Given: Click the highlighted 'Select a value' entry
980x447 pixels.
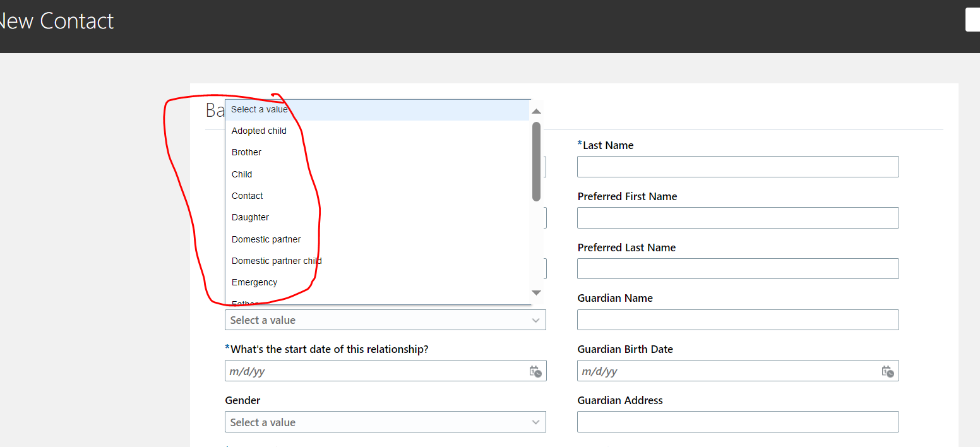Looking at the screenshot, I should (260, 109).
